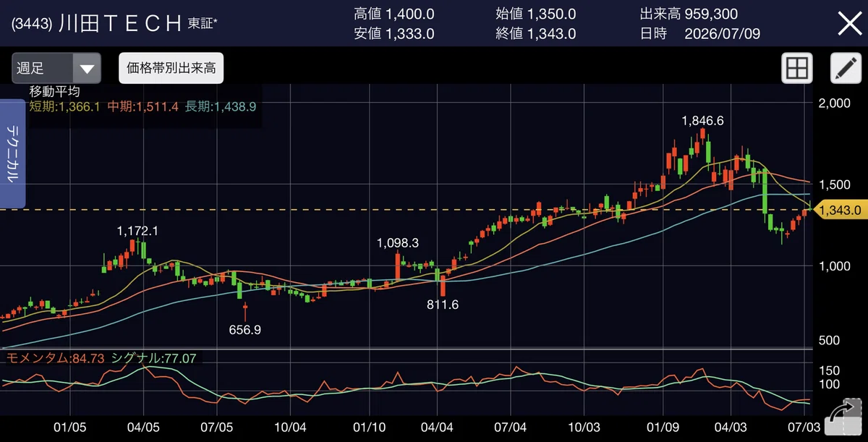Tap the 1,098.3 price marker
868x442 pixels.
pos(398,242)
